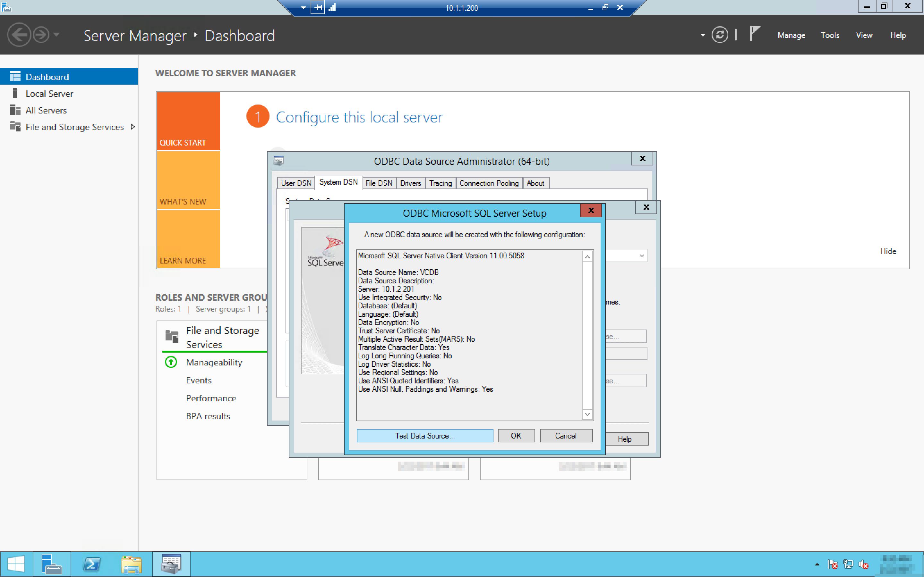Open File Explorer from the taskbar

131,564
